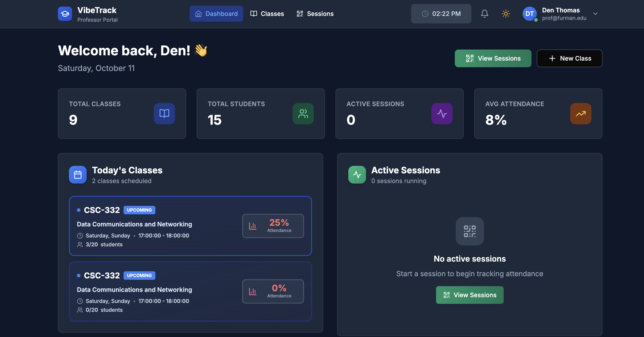Viewport: 644px width, 337px height.
Task: Create a New Class
Action: [569, 58]
